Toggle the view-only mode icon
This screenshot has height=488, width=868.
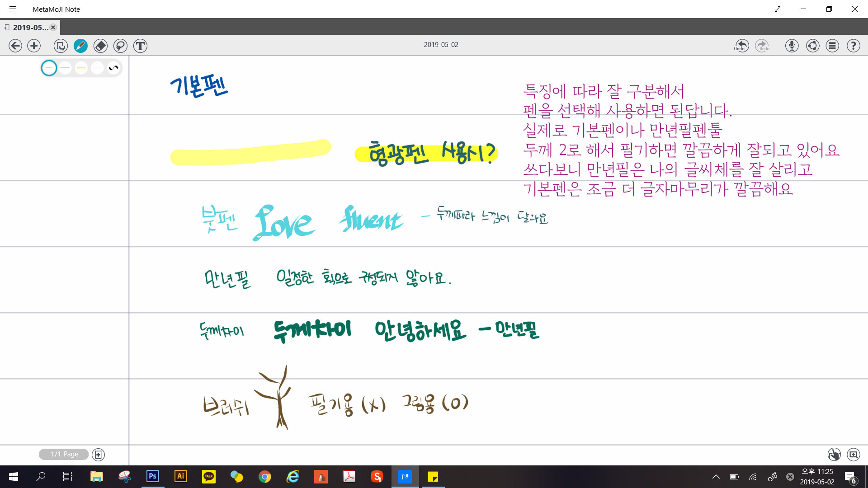coord(60,46)
